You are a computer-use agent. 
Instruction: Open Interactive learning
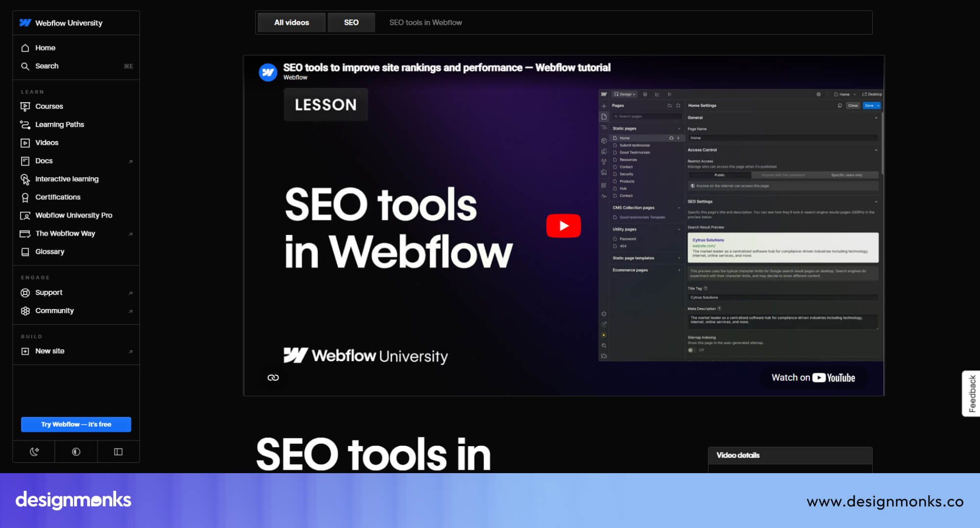pyautogui.click(x=76, y=179)
